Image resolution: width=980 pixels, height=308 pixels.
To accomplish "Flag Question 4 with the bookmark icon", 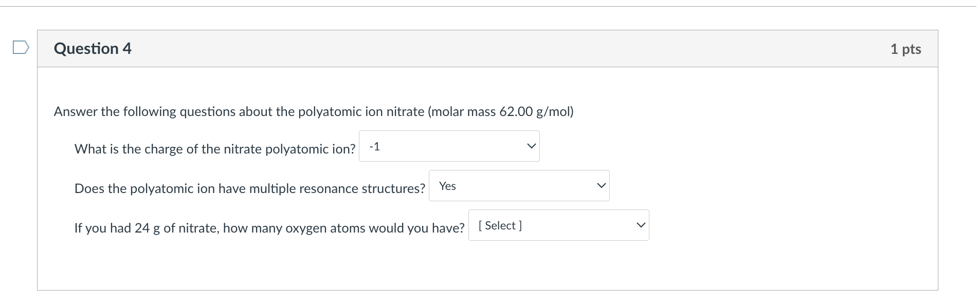I will tap(21, 48).
